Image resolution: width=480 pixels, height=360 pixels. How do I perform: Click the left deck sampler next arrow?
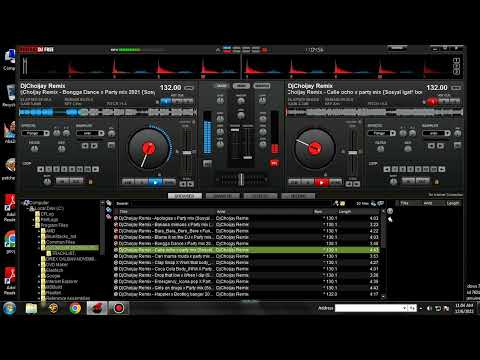click(94, 146)
